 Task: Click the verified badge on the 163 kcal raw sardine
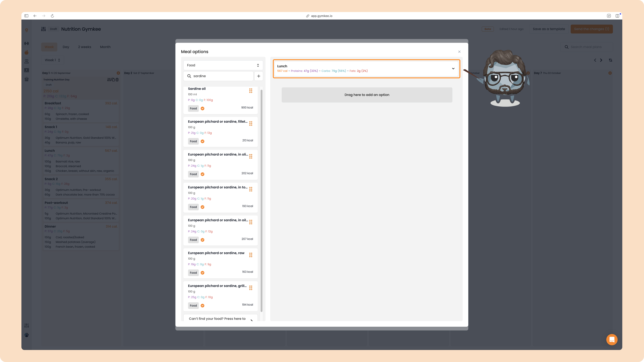[202, 273]
